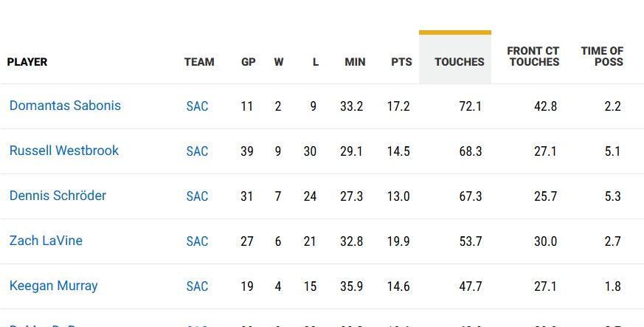
Task: Sort by TIME OF POSS header
Action: point(602,57)
